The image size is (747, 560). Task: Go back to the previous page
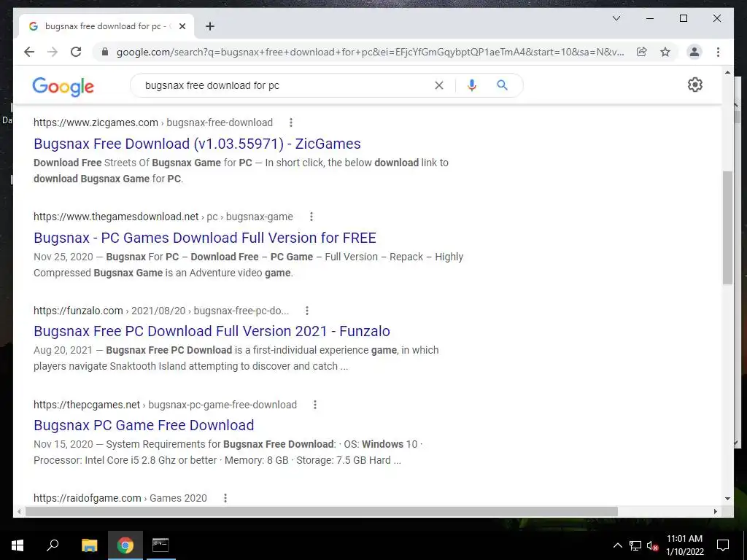(29, 52)
